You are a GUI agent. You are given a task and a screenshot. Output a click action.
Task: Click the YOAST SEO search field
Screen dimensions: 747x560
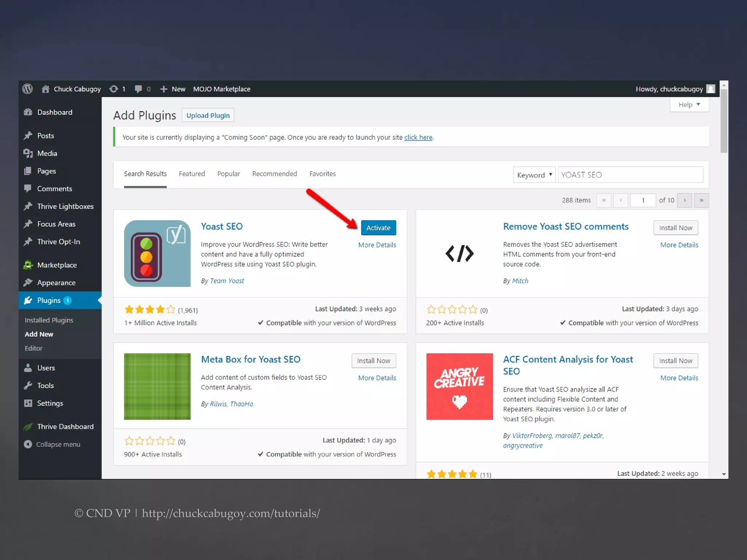point(631,175)
